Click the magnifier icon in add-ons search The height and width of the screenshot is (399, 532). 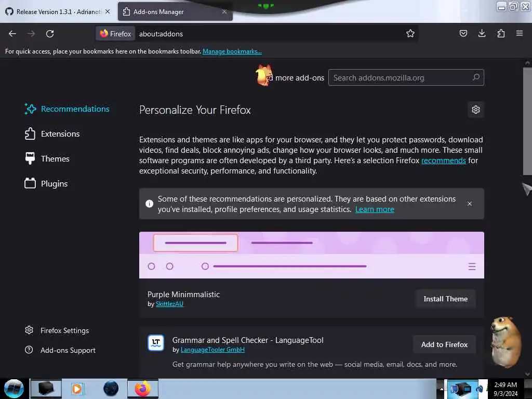(476, 77)
